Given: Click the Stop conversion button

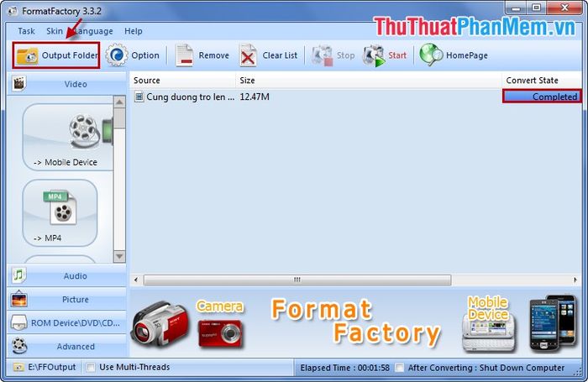Looking at the screenshot, I should point(333,55).
